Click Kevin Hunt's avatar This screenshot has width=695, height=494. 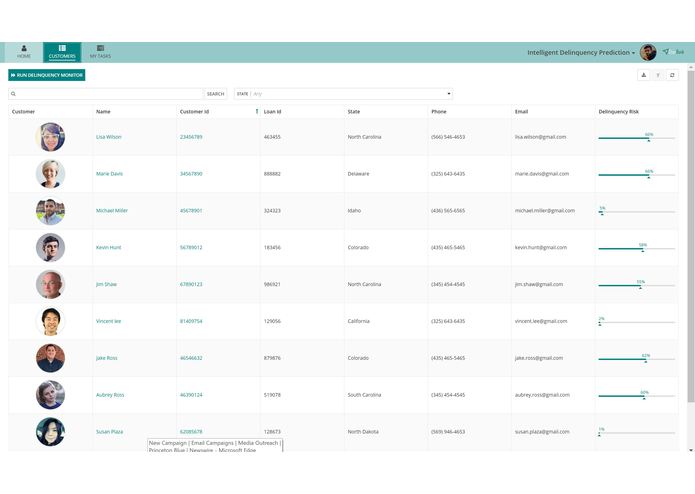pyautogui.click(x=50, y=247)
